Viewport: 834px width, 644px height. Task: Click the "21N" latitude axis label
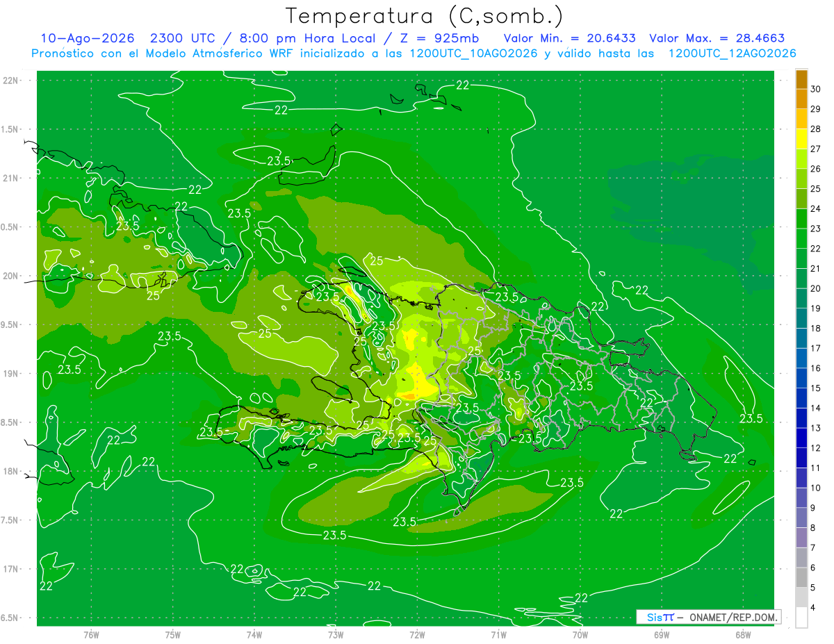tap(11, 178)
